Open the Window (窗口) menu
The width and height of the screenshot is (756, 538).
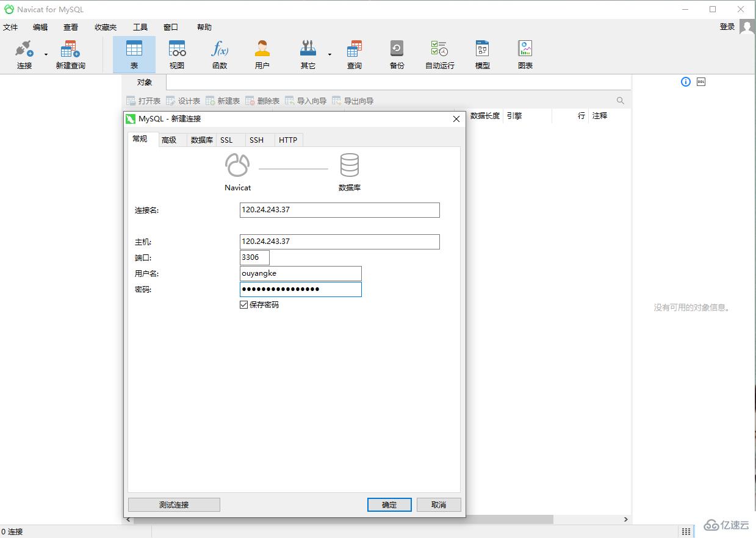point(171,27)
